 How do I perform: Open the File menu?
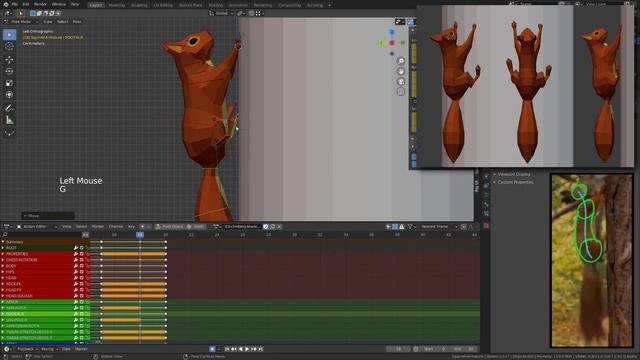point(14,4)
